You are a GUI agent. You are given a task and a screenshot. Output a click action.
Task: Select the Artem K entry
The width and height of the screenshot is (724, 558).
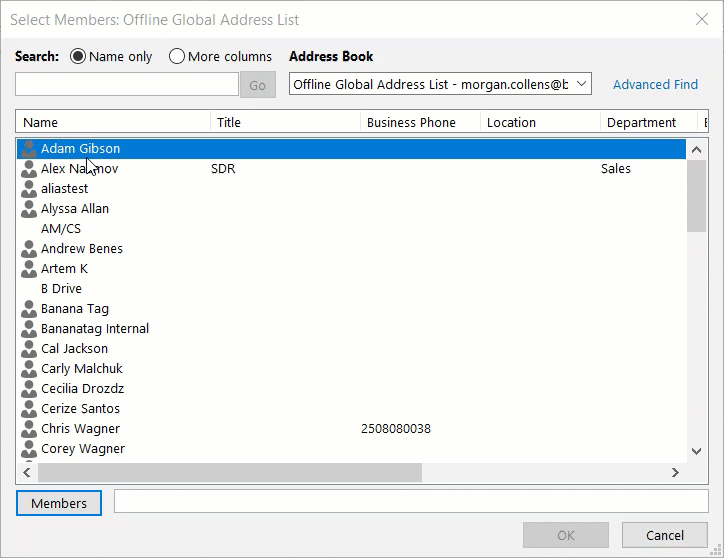(x=351, y=269)
